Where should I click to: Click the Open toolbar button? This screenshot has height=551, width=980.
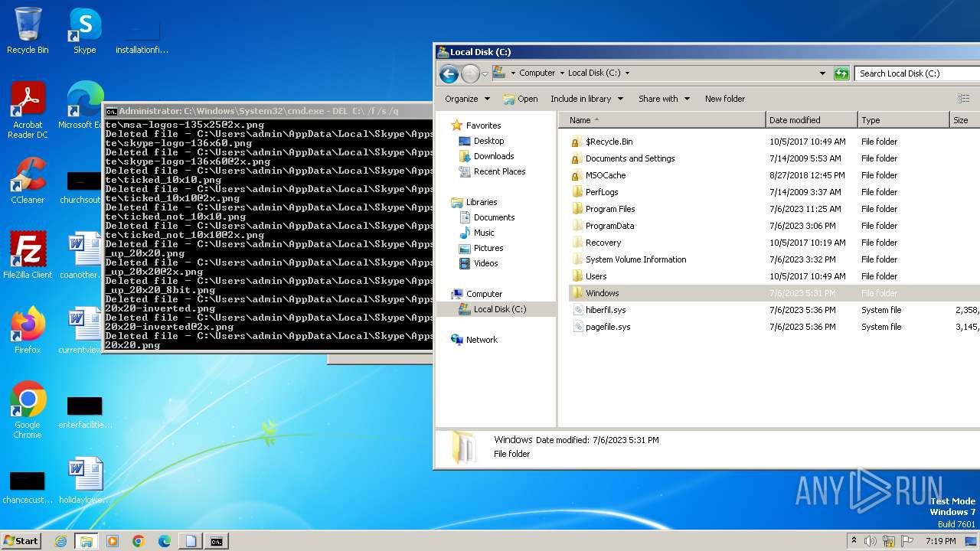pos(521,99)
